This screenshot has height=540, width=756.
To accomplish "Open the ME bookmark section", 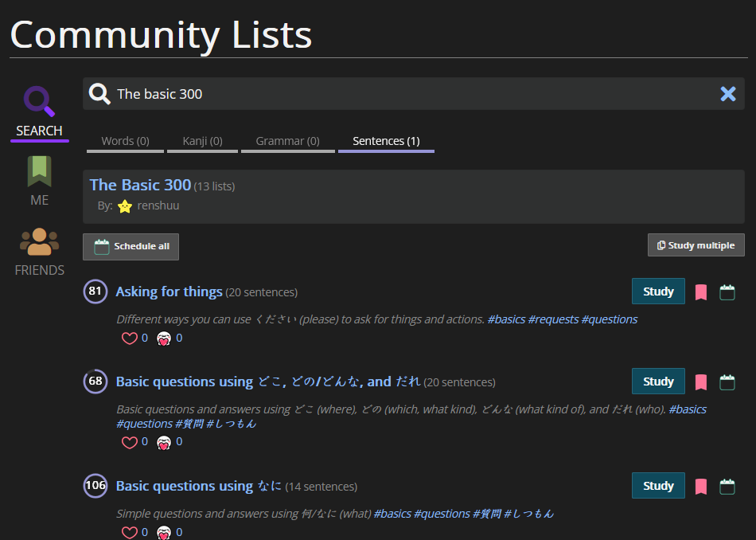I will coord(39,181).
